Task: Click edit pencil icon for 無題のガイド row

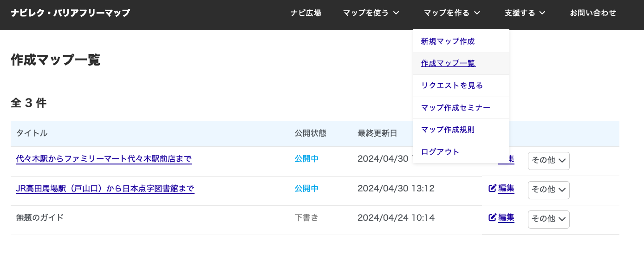Action: 493,217
